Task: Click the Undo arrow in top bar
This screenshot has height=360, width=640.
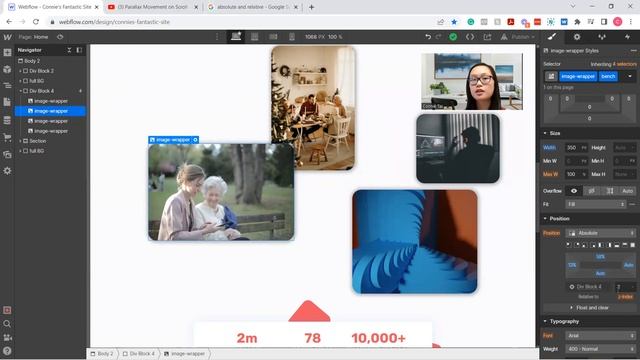Action: click(428, 37)
